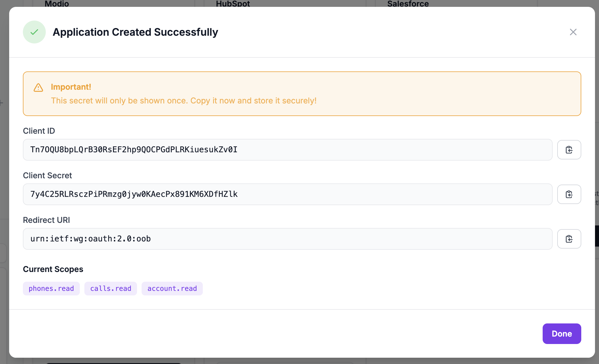
Task: Click the Client Secret label
Action: click(x=47, y=175)
